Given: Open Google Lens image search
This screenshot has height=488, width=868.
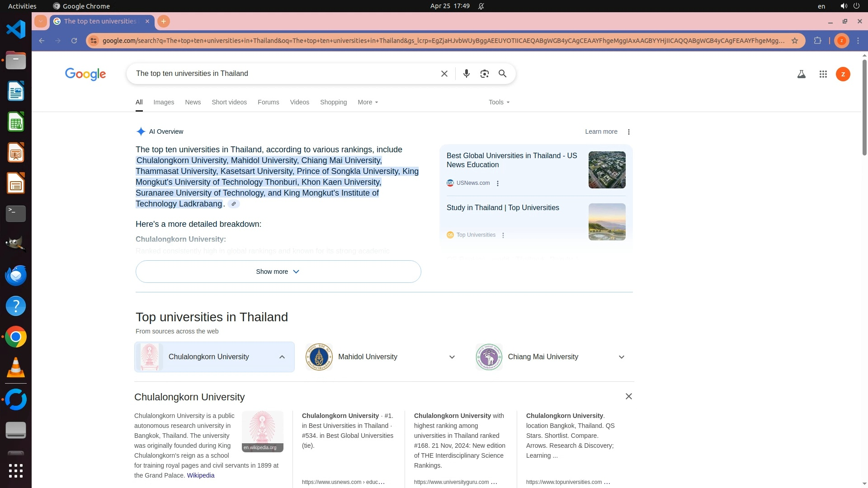Looking at the screenshot, I should coord(484,74).
